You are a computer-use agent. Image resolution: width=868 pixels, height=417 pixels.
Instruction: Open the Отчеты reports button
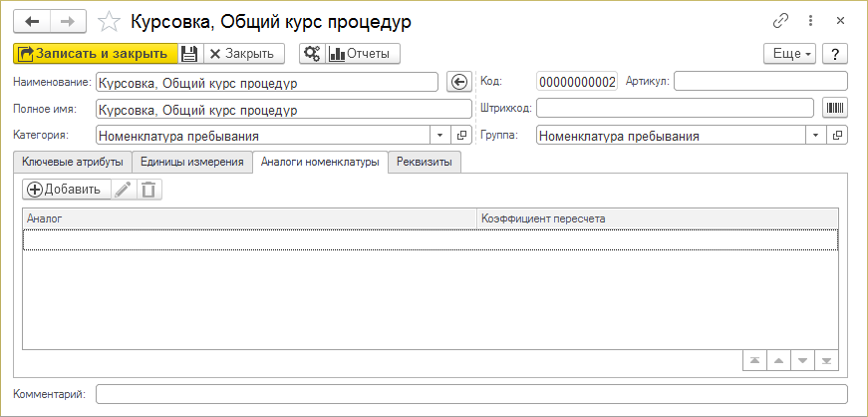point(359,53)
